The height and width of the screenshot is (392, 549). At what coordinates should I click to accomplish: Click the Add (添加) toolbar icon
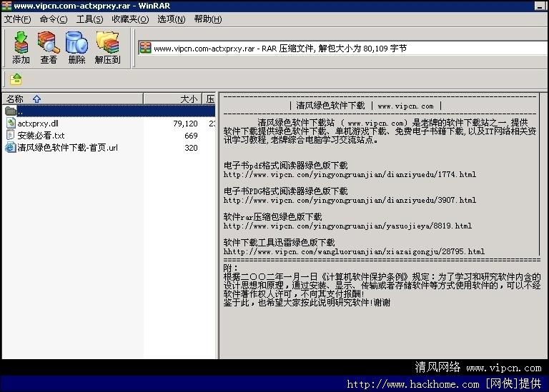coord(21,48)
